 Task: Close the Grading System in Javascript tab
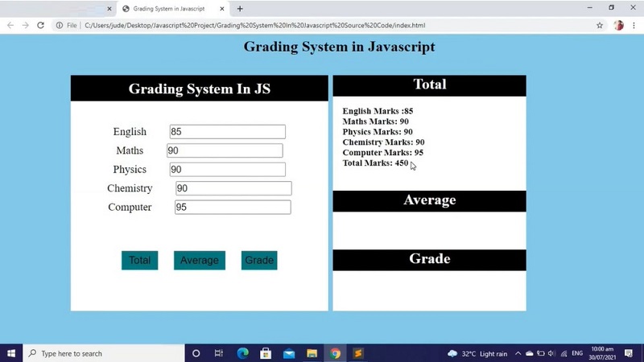[x=223, y=9]
